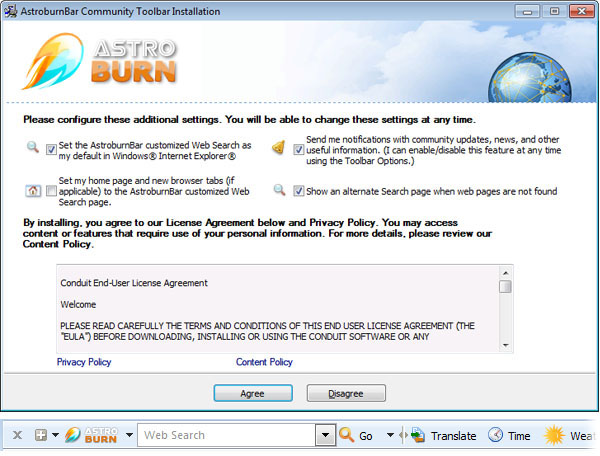Viewport: 600px width, 456px height.
Task: Click the installer title bar app icon
Action: (11, 11)
